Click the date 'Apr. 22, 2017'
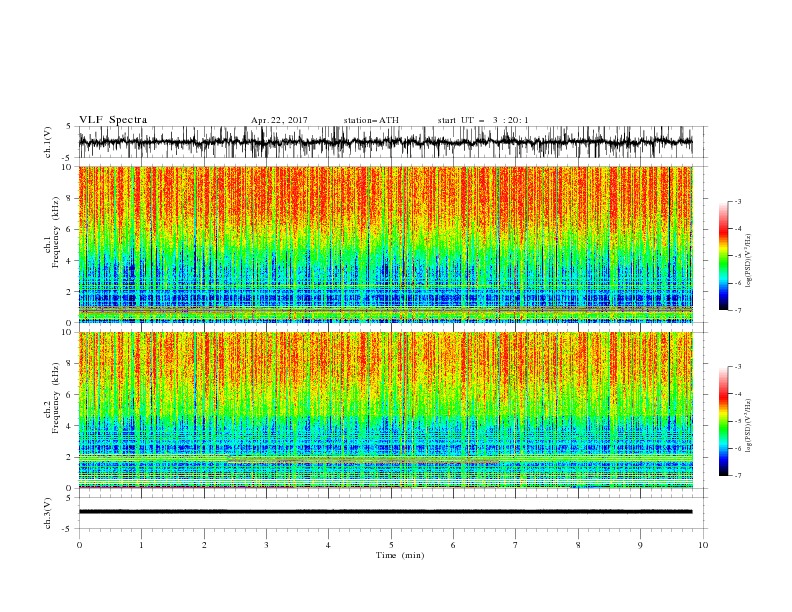The height and width of the screenshot is (612, 792). 279,120
